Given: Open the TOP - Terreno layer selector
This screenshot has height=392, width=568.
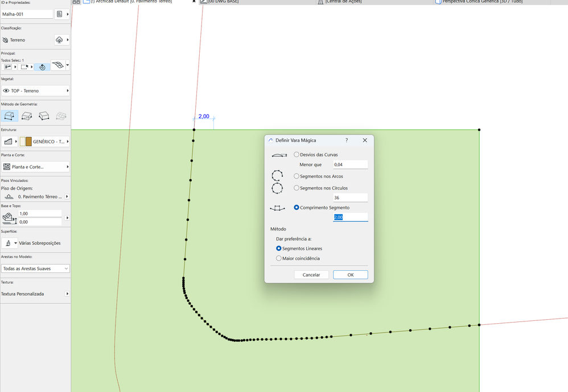Looking at the screenshot, I should [x=35, y=91].
